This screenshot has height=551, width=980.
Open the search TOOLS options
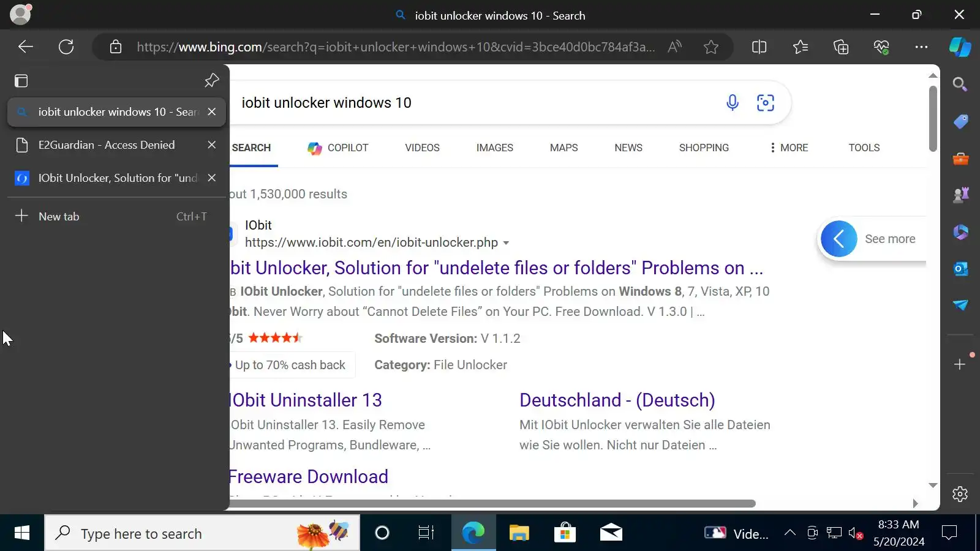pos(864,148)
